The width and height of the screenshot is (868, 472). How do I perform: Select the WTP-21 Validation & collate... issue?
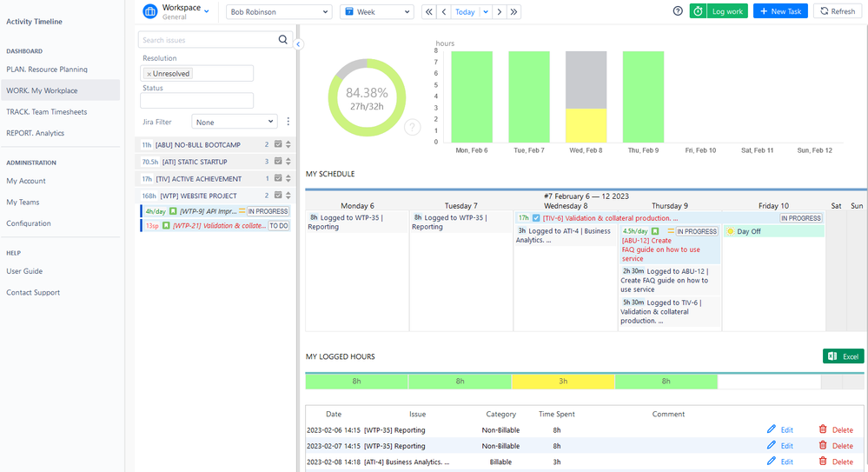click(215, 225)
